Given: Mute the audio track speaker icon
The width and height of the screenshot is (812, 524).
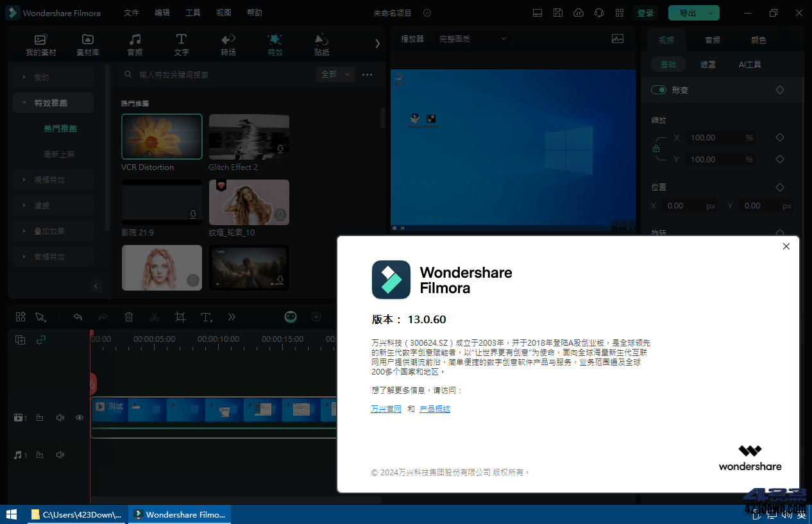Looking at the screenshot, I should (x=60, y=455).
